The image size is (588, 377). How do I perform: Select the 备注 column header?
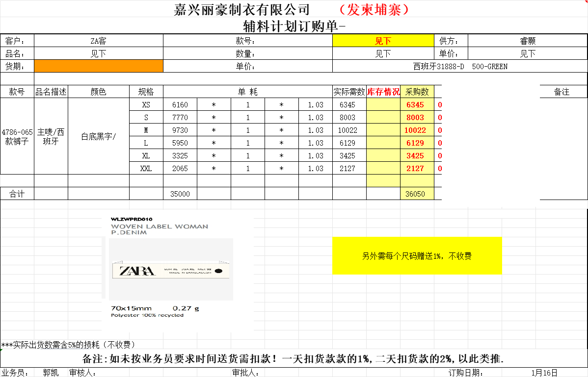pos(561,92)
